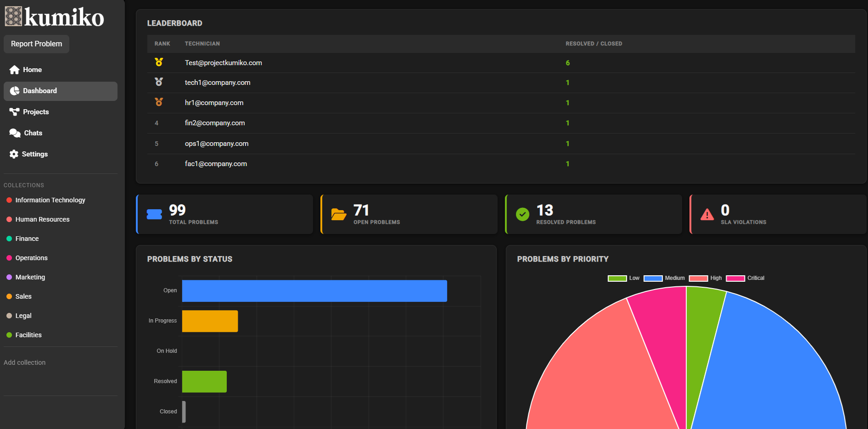Image resolution: width=868 pixels, height=429 pixels.
Task: Click the Rank column header
Action: [x=162, y=44]
